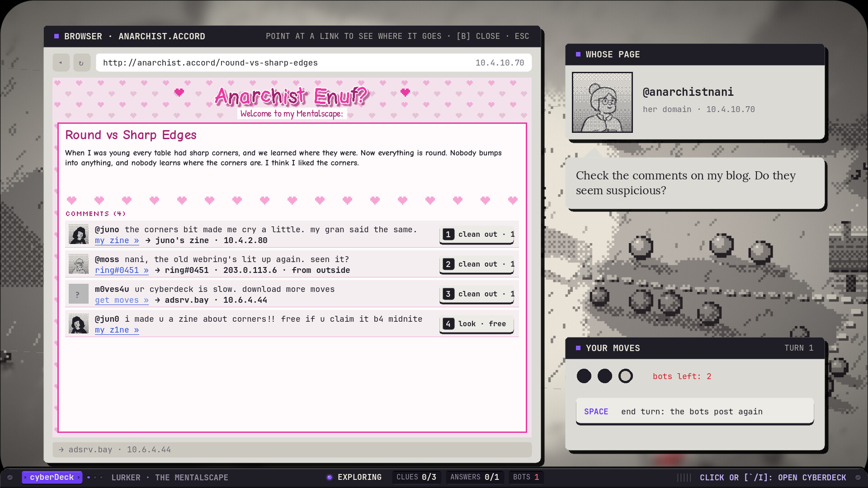Click the purple square icon beside WHOSE PAGE

(x=578, y=54)
